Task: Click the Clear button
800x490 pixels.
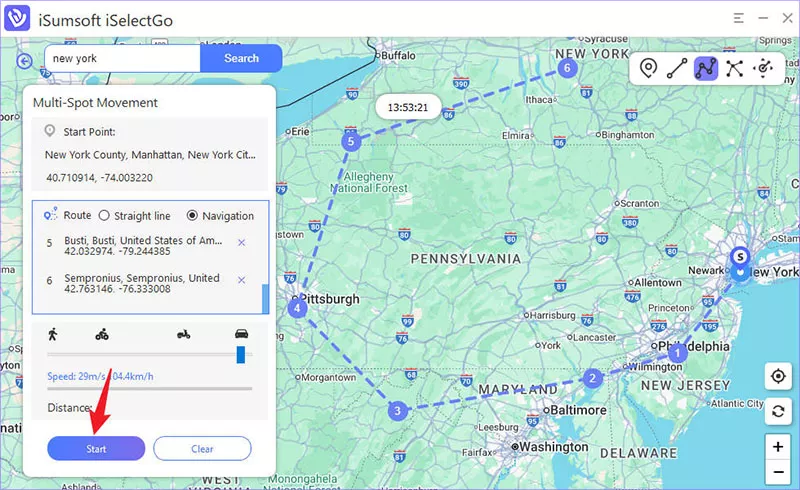Action: (202, 449)
